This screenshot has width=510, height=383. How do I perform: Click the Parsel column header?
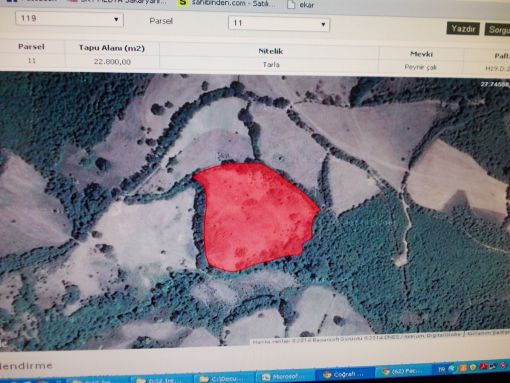click(31, 47)
